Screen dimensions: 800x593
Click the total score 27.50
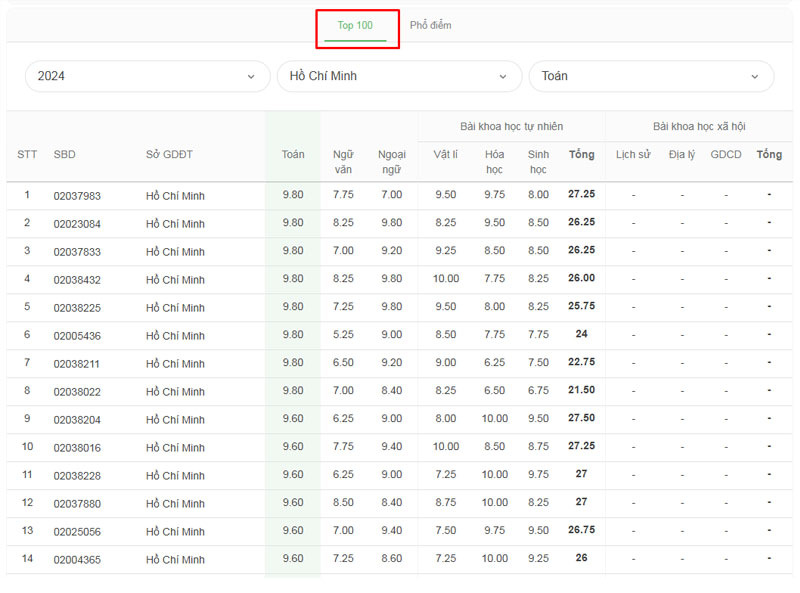[x=582, y=418]
